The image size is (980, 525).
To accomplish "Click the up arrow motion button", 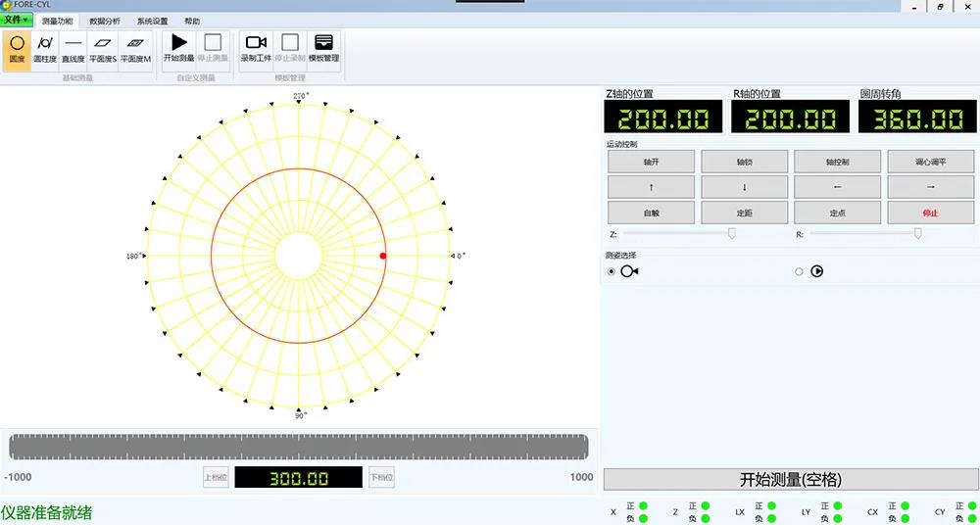I will coord(651,187).
